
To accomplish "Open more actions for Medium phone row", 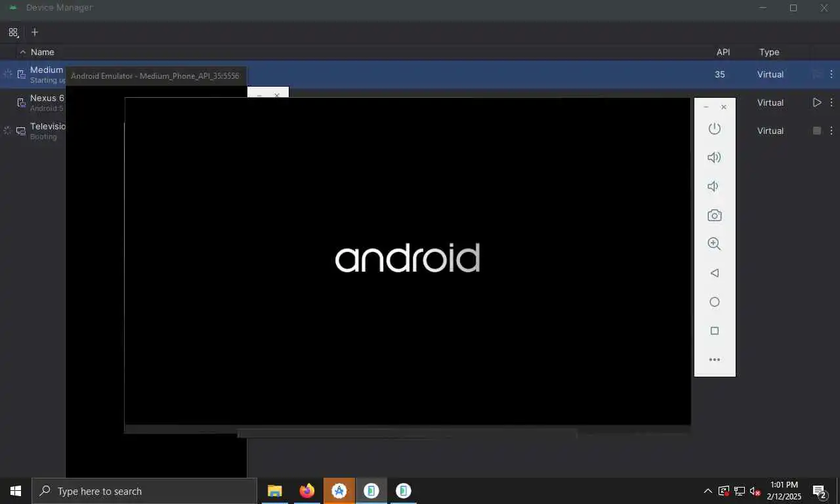I will pos(831,74).
